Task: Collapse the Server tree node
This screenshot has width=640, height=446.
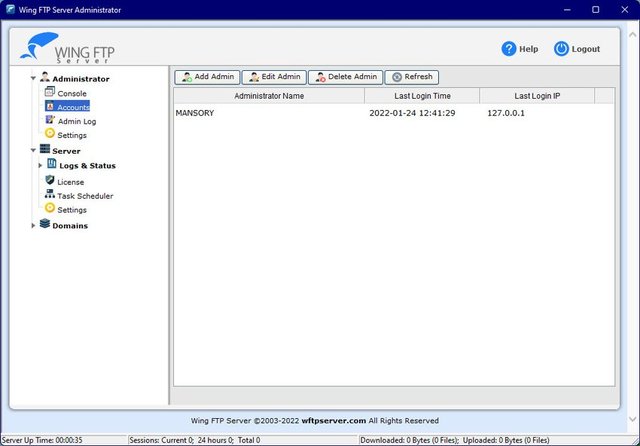Action: (x=33, y=151)
